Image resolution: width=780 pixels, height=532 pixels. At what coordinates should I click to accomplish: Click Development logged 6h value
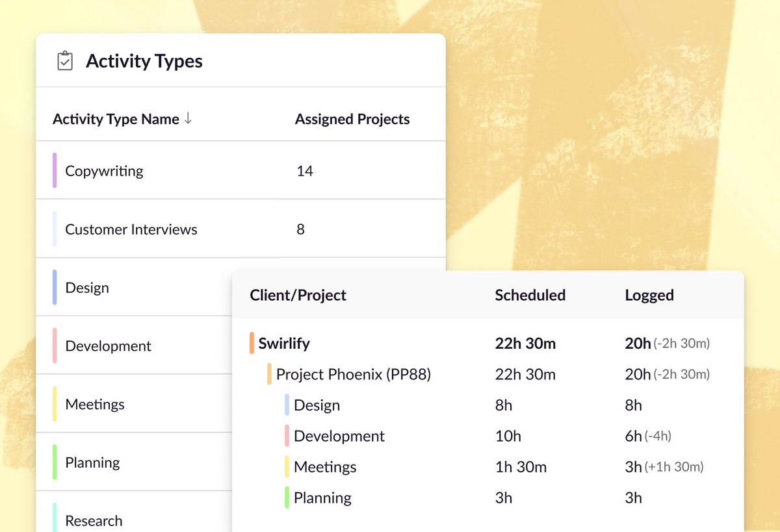pos(634,436)
